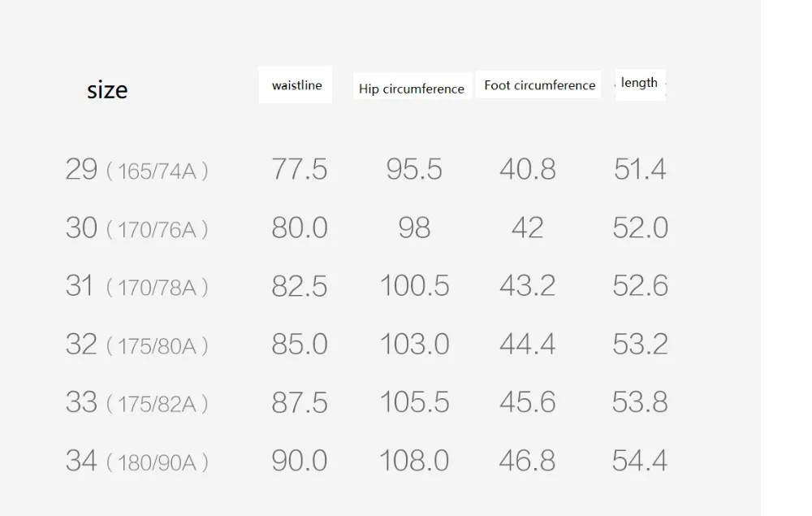812x516 pixels.
Task: Select the 98 hip circumference value
Action: click(x=414, y=228)
